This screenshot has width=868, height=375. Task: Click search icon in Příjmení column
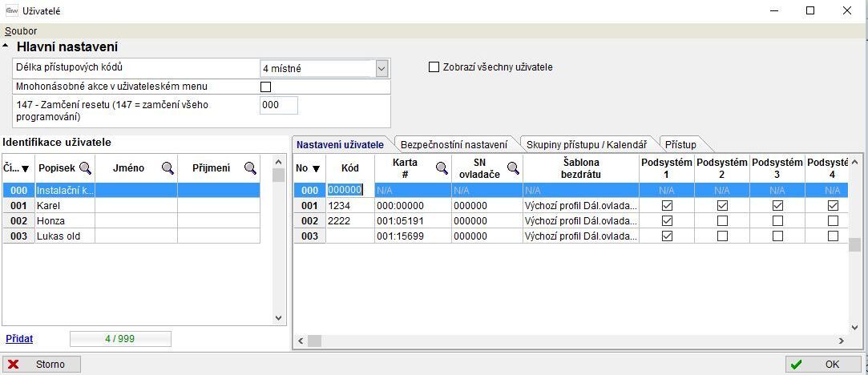click(251, 168)
